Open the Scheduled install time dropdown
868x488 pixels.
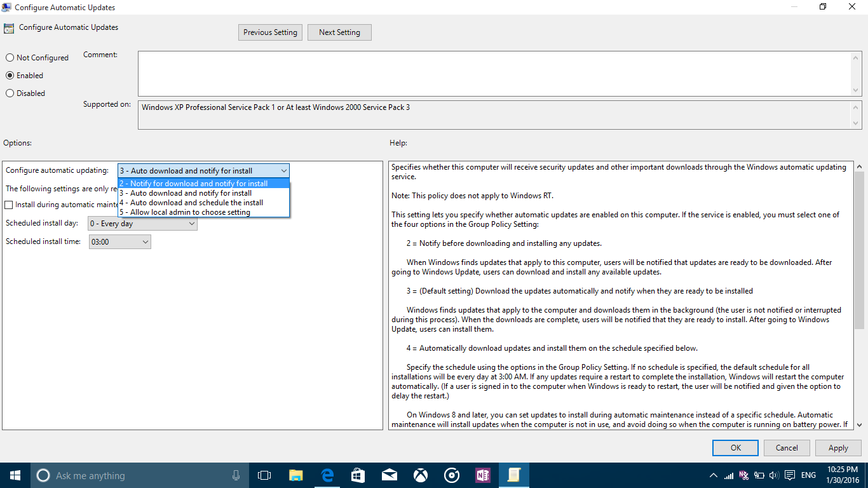click(119, 242)
